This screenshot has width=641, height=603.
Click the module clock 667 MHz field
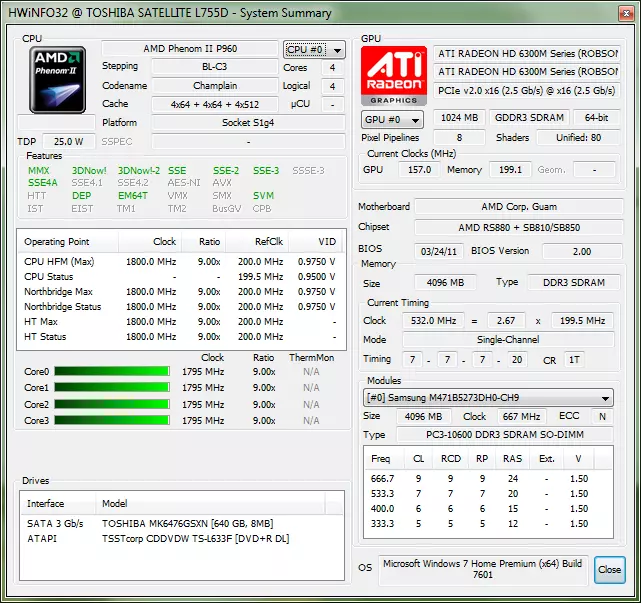(521, 417)
